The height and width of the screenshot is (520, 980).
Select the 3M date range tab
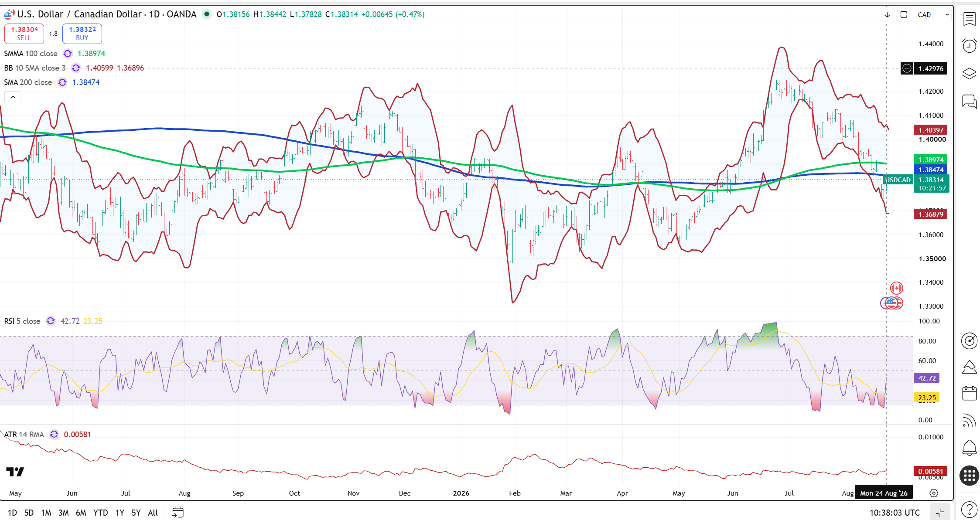pyautogui.click(x=64, y=513)
